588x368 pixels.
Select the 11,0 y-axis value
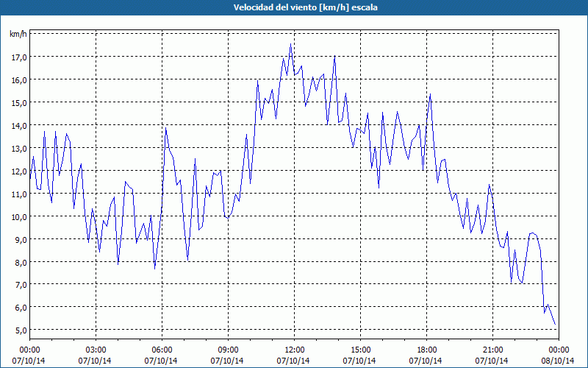pyautogui.click(x=19, y=194)
